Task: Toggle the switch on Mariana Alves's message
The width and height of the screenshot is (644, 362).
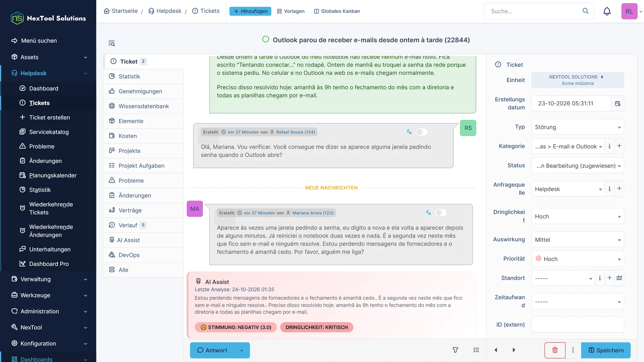Action: [441, 213]
